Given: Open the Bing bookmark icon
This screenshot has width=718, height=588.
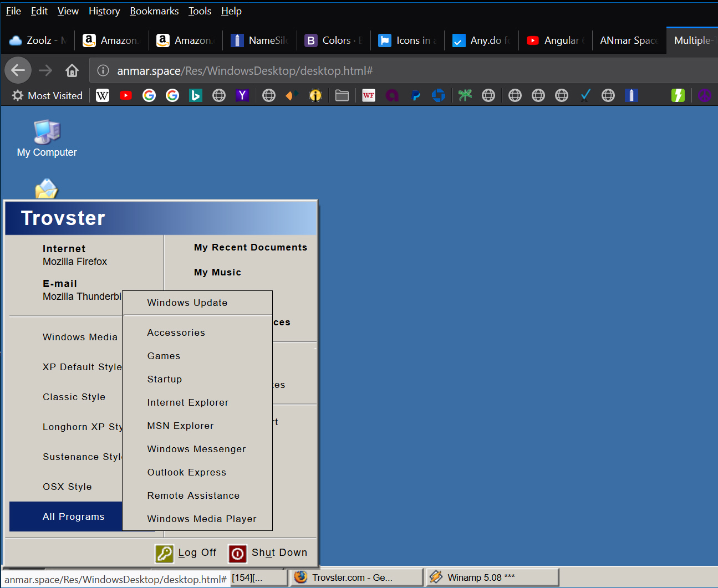Looking at the screenshot, I should (195, 96).
